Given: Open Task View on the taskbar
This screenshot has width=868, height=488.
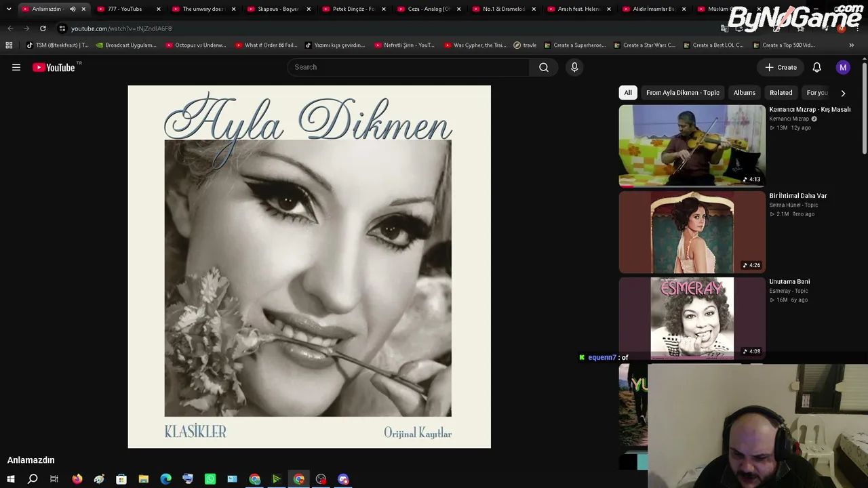Looking at the screenshot, I should point(54,479).
